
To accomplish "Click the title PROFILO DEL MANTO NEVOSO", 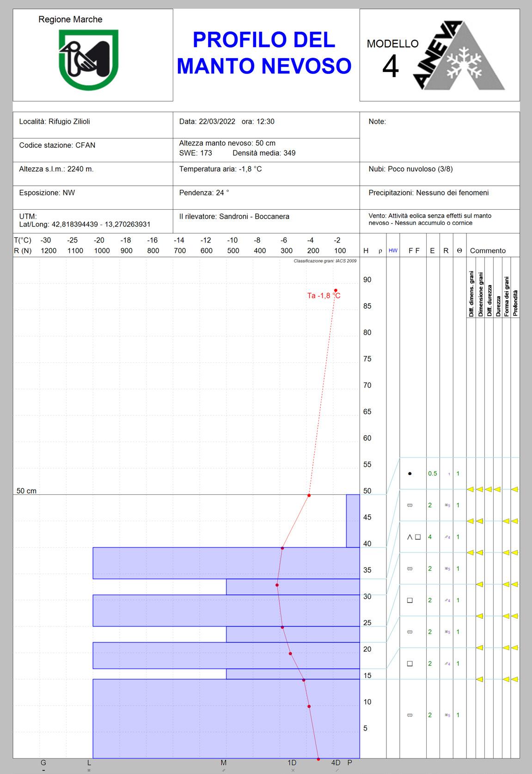I will pyautogui.click(x=264, y=53).
